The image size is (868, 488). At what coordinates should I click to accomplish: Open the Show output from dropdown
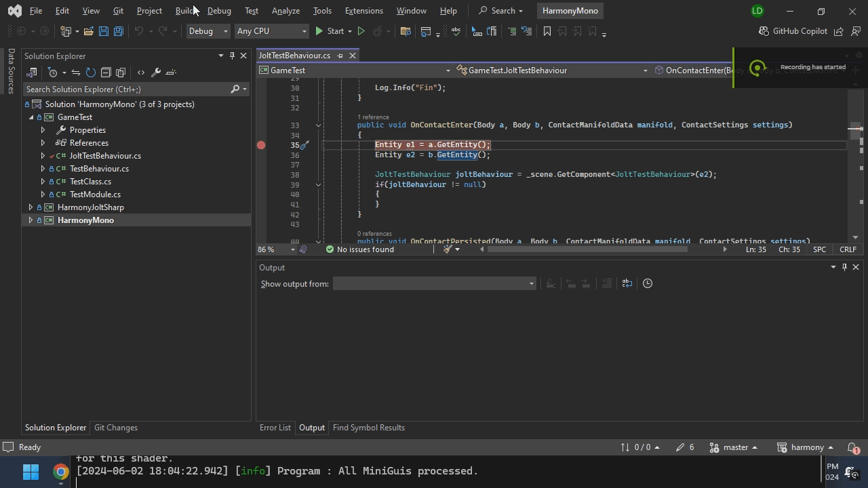point(434,283)
